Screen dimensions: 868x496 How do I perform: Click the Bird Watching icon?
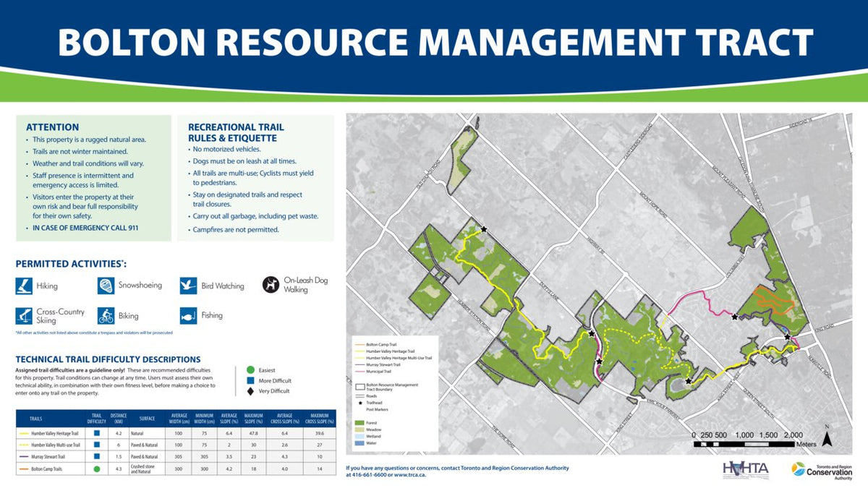pos(188,286)
